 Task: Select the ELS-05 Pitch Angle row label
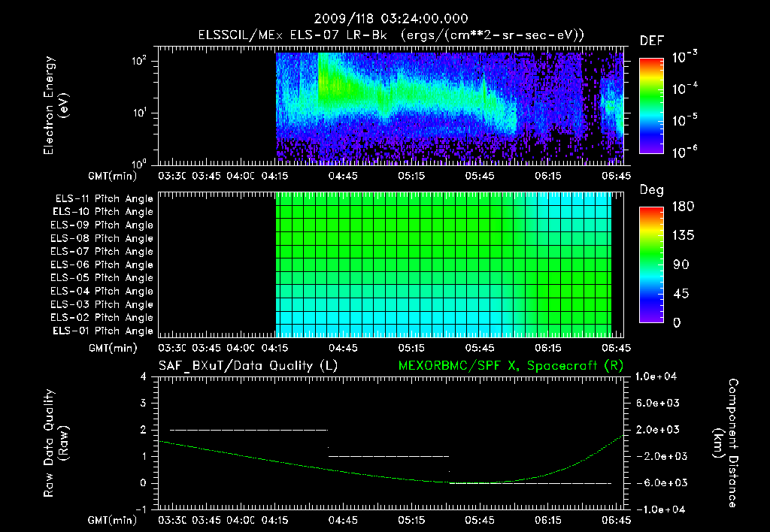point(102,278)
